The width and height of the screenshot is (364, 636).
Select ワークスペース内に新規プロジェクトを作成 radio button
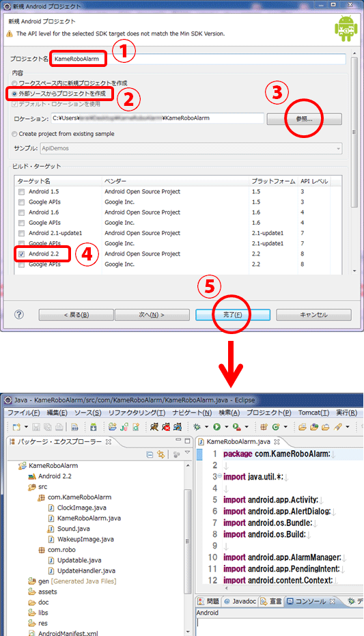pos(14,83)
